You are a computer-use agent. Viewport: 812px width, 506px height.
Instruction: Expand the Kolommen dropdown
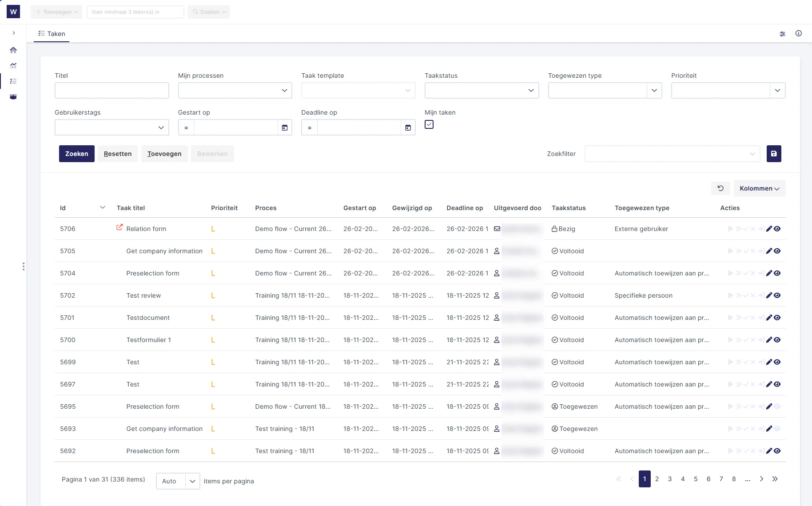(759, 188)
